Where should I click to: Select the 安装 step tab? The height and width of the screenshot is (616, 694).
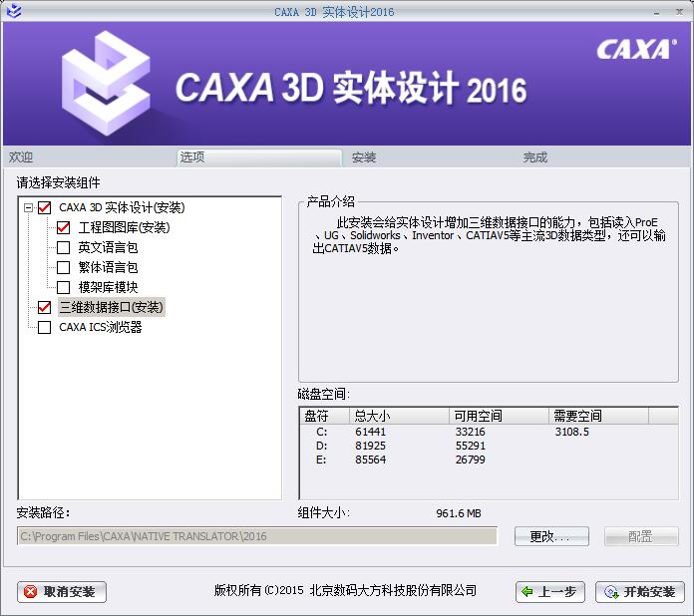430,157
